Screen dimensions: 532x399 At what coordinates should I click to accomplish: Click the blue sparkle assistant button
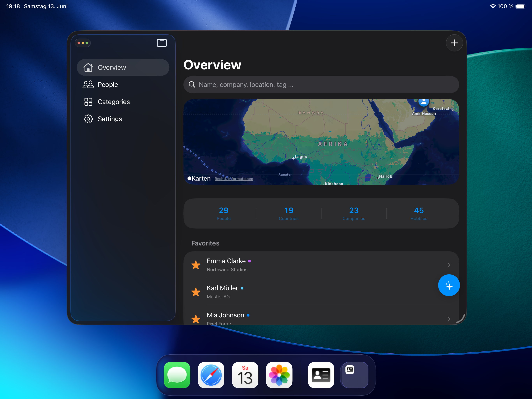pyautogui.click(x=449, y=285)
